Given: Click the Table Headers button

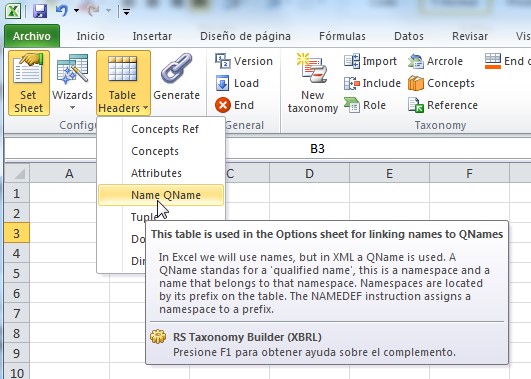Looking at the screenshot, I should [123, 83].
